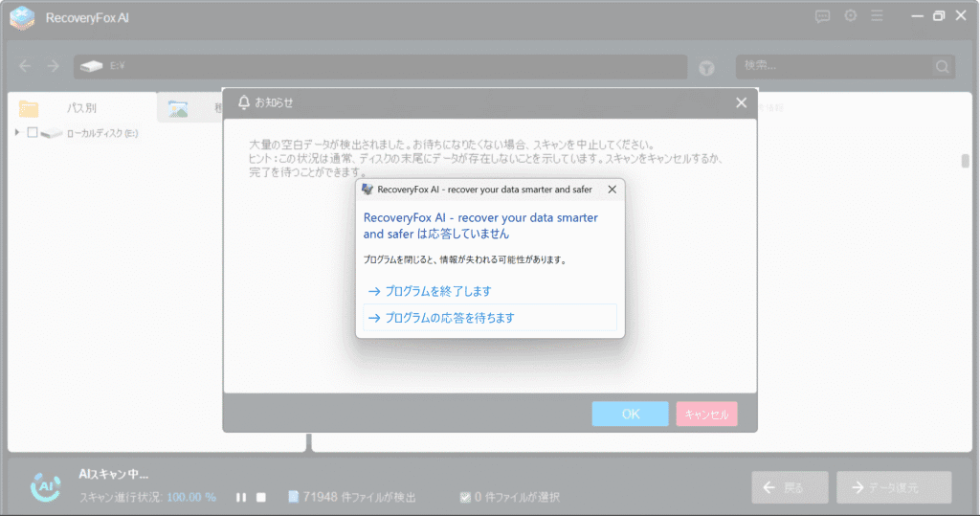The width and height of the screenshot is (980, 516).
Task: Click OK in the notice dialog
Action: click(630, 415)
